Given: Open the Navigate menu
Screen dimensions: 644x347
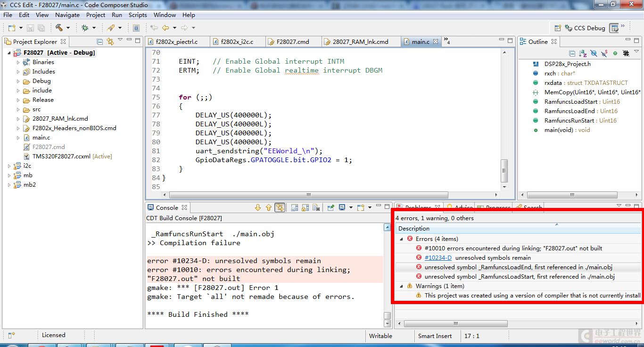Looking at the screenshot, I should (x=67, y=15).
